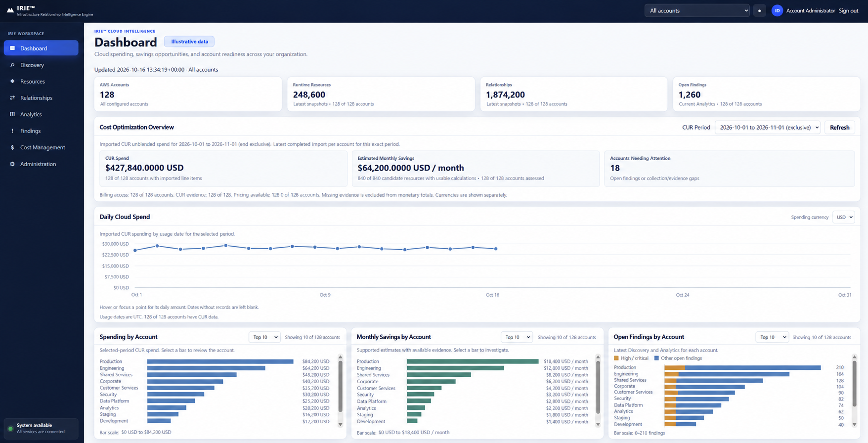Click the down arrow of Spending by Account scrollbar
Viewport: 868px width, 443px height.
pos(340,424)
